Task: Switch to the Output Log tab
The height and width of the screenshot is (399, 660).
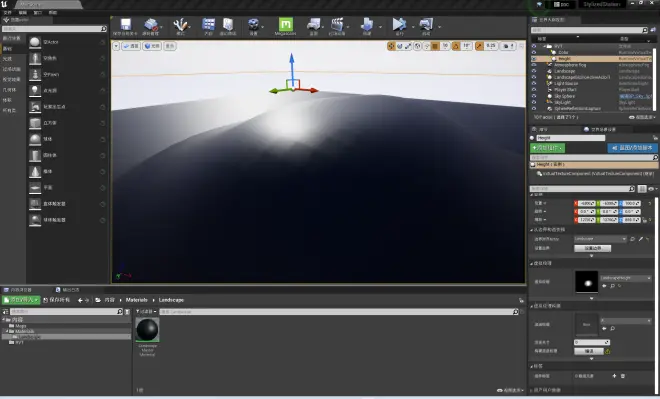Action: [x=67, y=290]
